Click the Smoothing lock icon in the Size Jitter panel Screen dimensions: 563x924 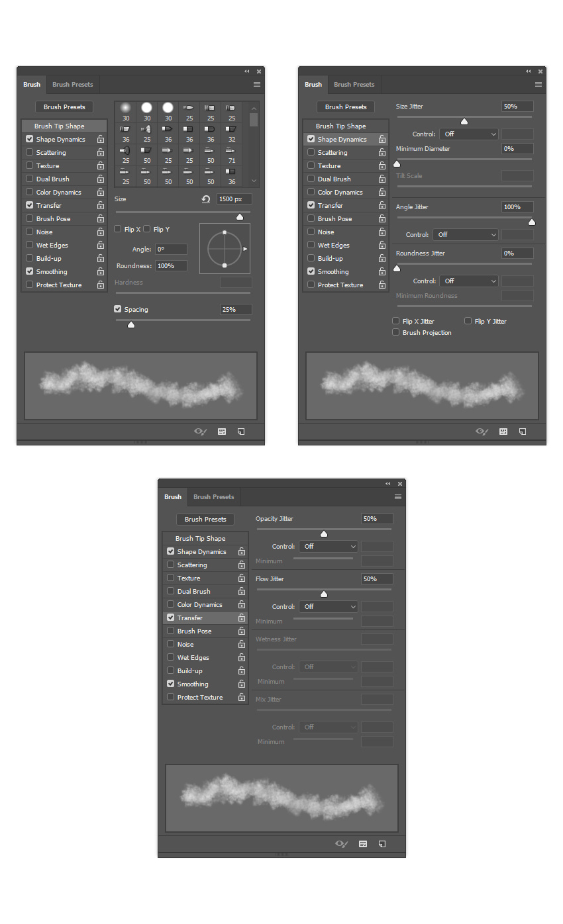point(382,272)
